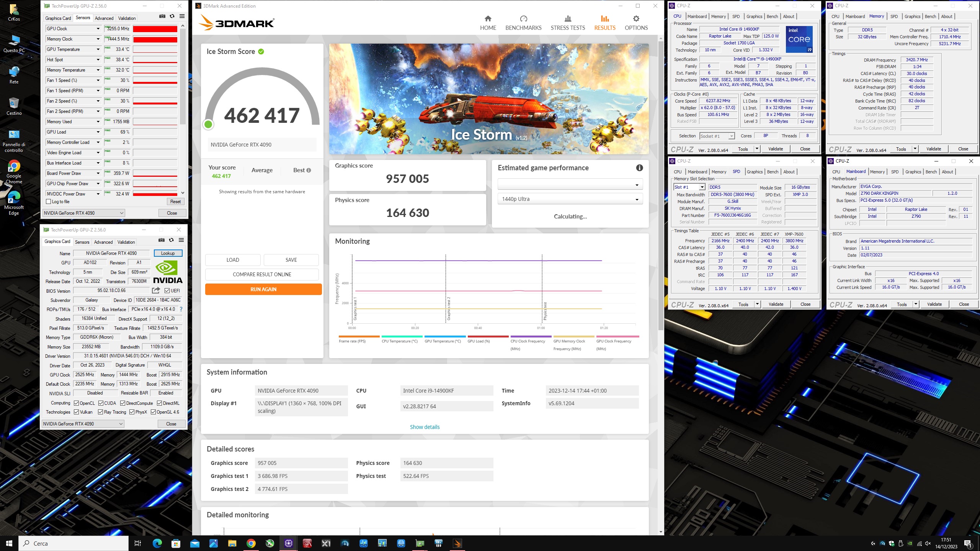Click screenshot camera icon in top GPU-Z window
The width and height of the screenshot is (980, 551).
[x=162, y=16]
